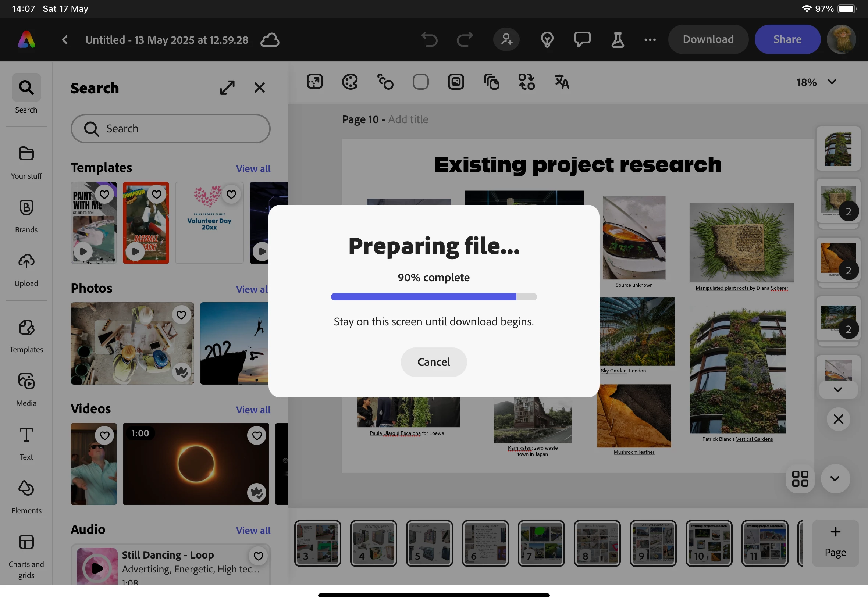Click the color theme palette icon

coord(349,82)
